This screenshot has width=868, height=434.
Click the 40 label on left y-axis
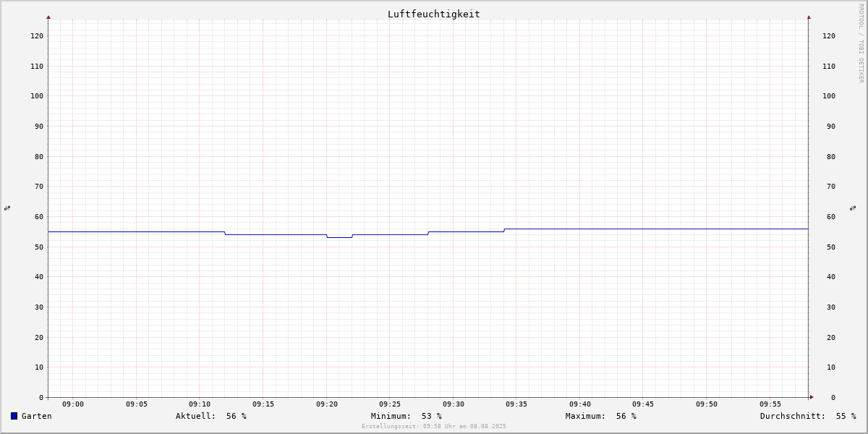pyautogui.click(x=39, y=276)
